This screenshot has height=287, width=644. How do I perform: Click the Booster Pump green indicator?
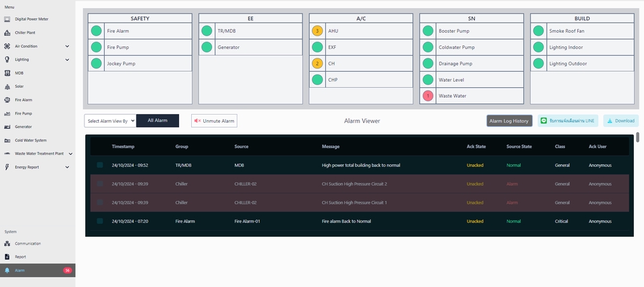click(x=428, y=32)
